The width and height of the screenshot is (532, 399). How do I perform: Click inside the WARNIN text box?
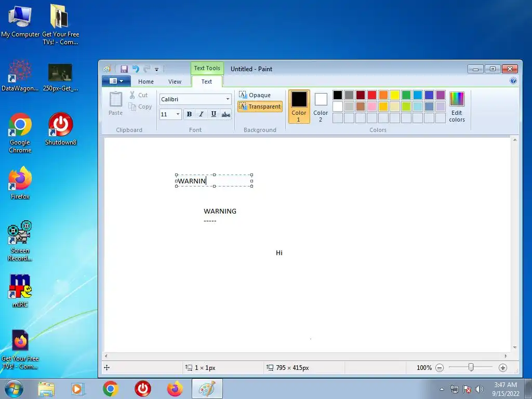pyautogui.click(x=214, y=180)
